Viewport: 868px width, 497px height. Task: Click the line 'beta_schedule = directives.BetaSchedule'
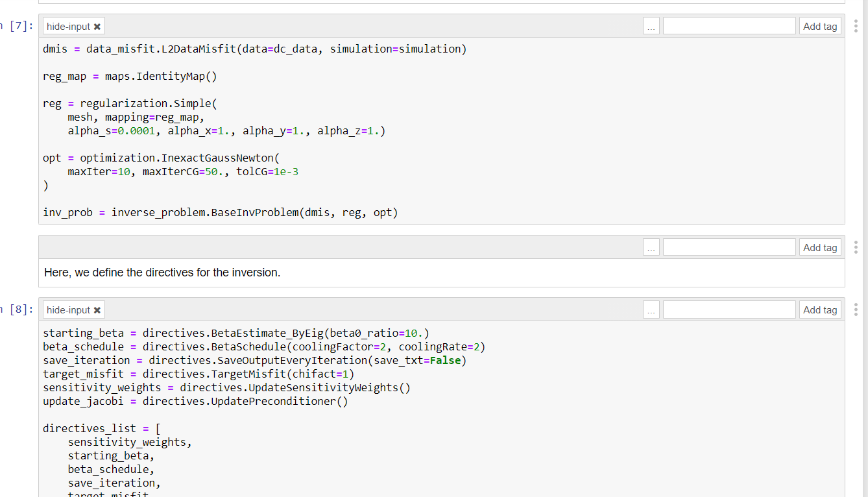[264, 347]
